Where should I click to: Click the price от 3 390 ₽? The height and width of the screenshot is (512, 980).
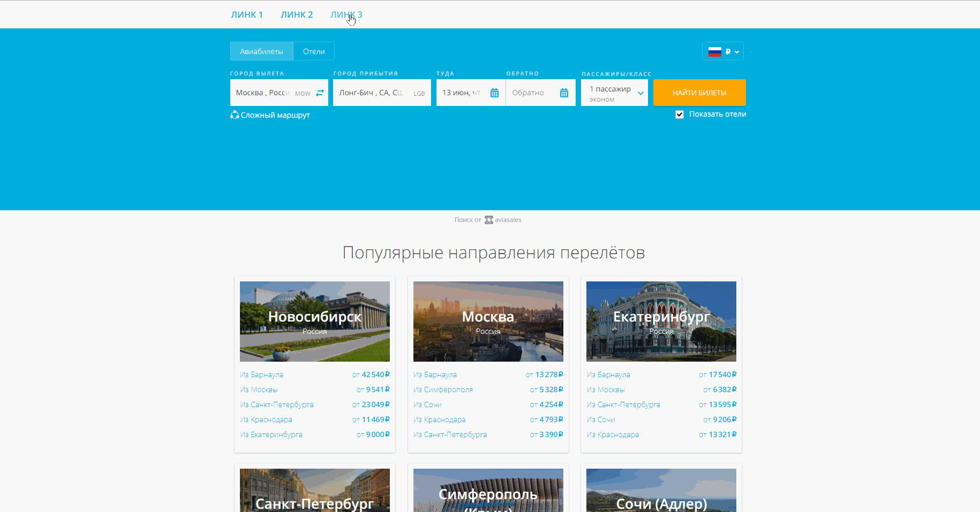click(x=547, y=434)
